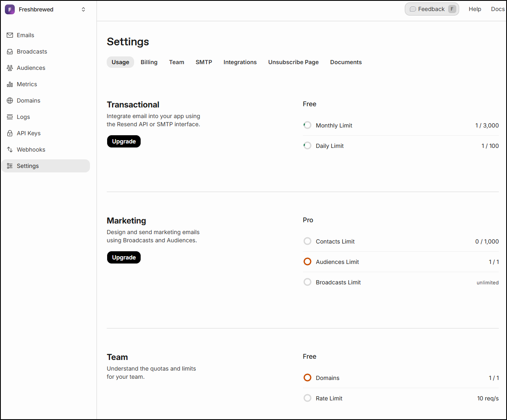The width and height of the screenshot is (507, 420).
Task: Select Settings in the sidebar
Action: [46, 166]
